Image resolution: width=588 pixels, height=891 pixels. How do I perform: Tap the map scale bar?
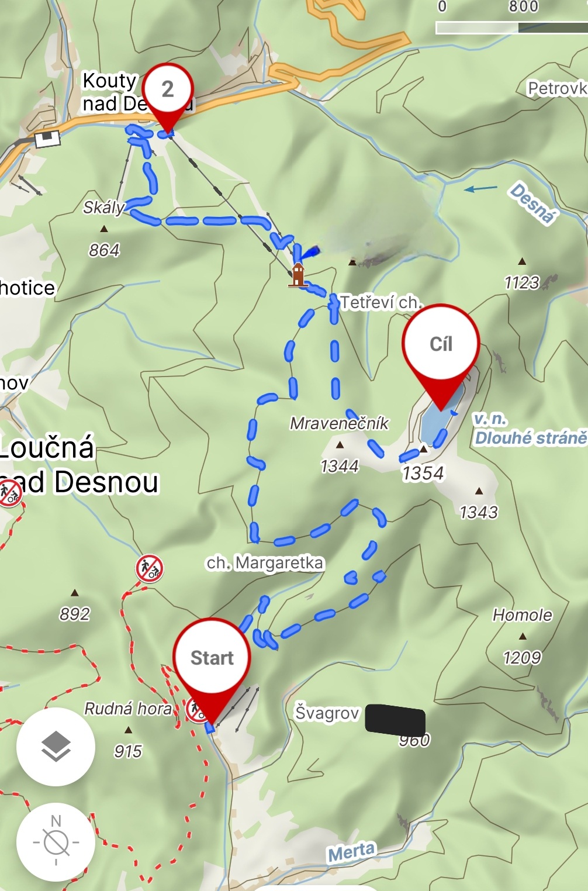coord(511,27)
